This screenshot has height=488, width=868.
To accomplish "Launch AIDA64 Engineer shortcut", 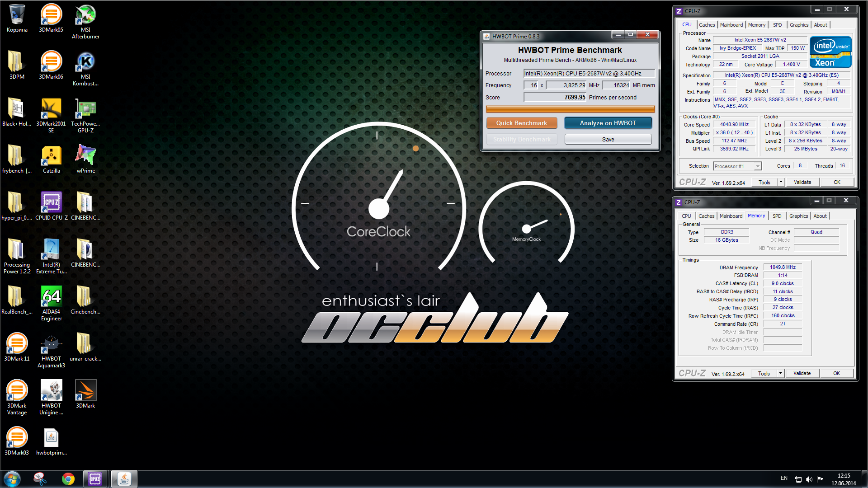I will point(51,304).
